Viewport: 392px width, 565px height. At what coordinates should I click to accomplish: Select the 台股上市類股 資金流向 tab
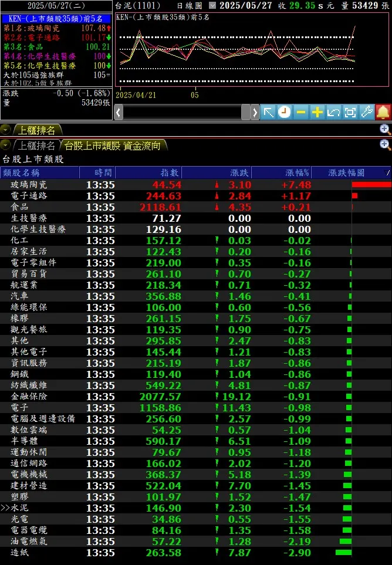click(113, 146)
